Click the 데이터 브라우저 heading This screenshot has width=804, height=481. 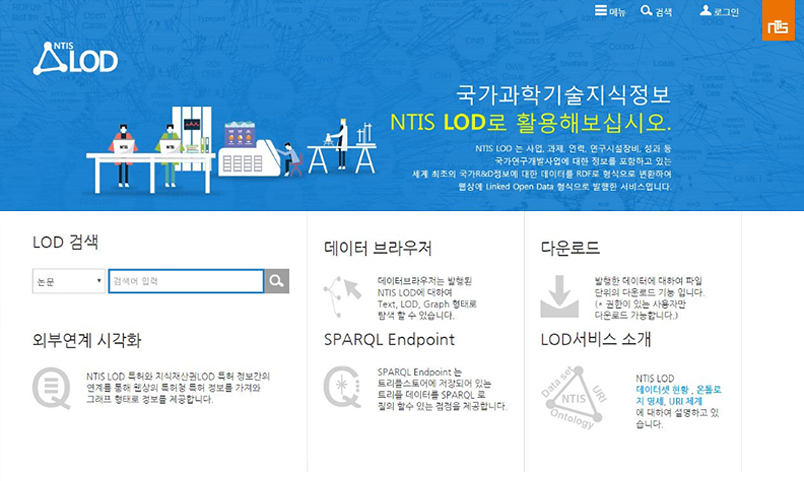(x=378, y=248)
